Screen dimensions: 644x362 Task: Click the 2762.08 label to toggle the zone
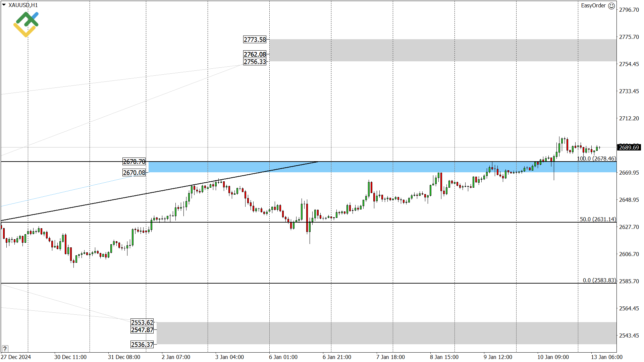point(254,54)
